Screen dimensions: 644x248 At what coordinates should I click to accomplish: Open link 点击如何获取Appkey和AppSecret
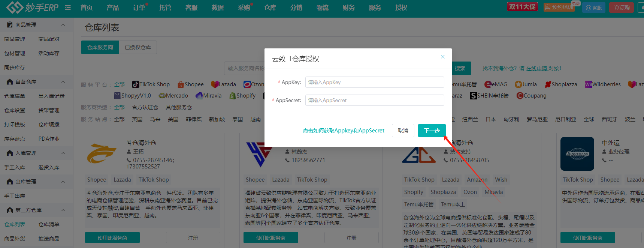tap(344, 131)
